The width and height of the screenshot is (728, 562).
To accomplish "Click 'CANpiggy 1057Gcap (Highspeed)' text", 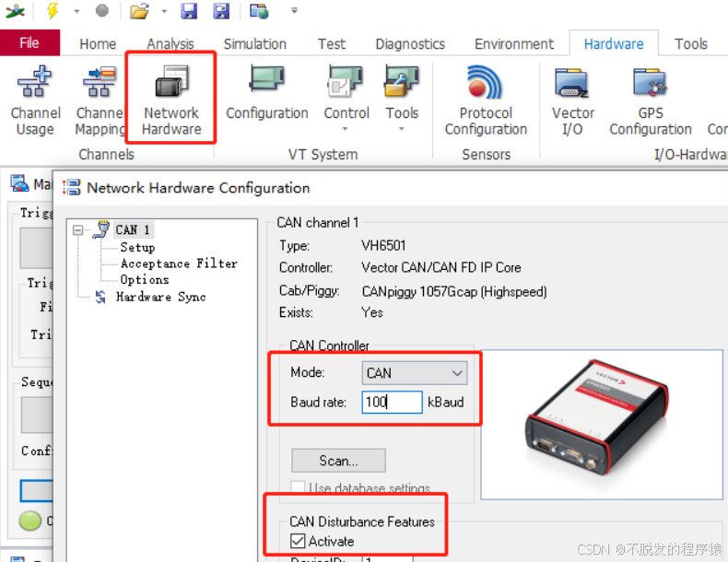I will (454, 291).
